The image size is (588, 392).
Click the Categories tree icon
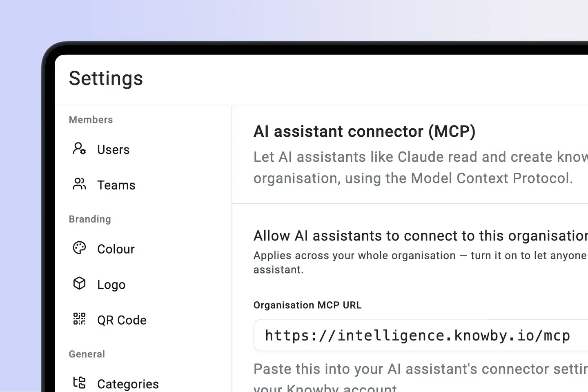coord(79,383)
